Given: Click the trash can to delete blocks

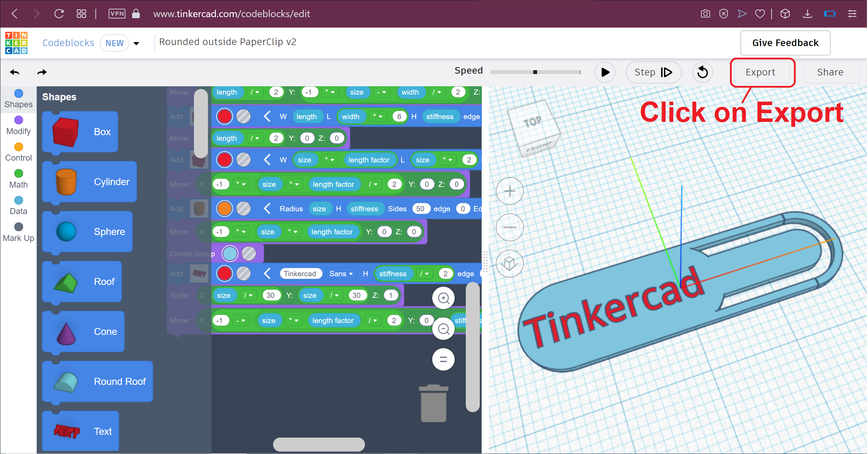Looking at the screenshot, I should [x=434, y=403].
